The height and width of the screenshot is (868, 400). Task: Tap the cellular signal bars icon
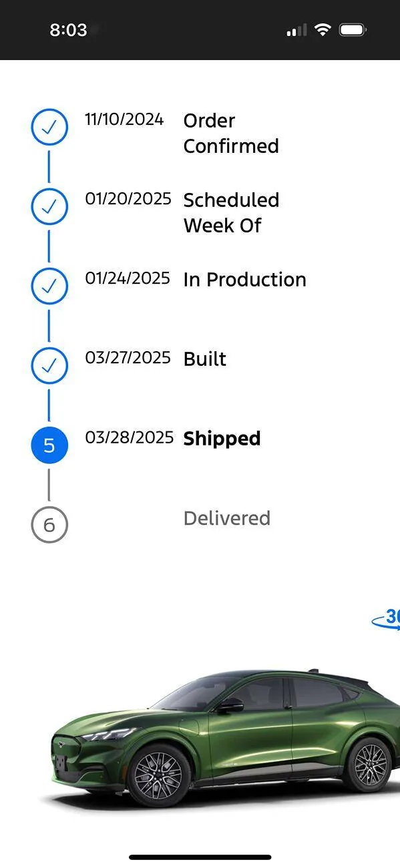click(296, 30)
